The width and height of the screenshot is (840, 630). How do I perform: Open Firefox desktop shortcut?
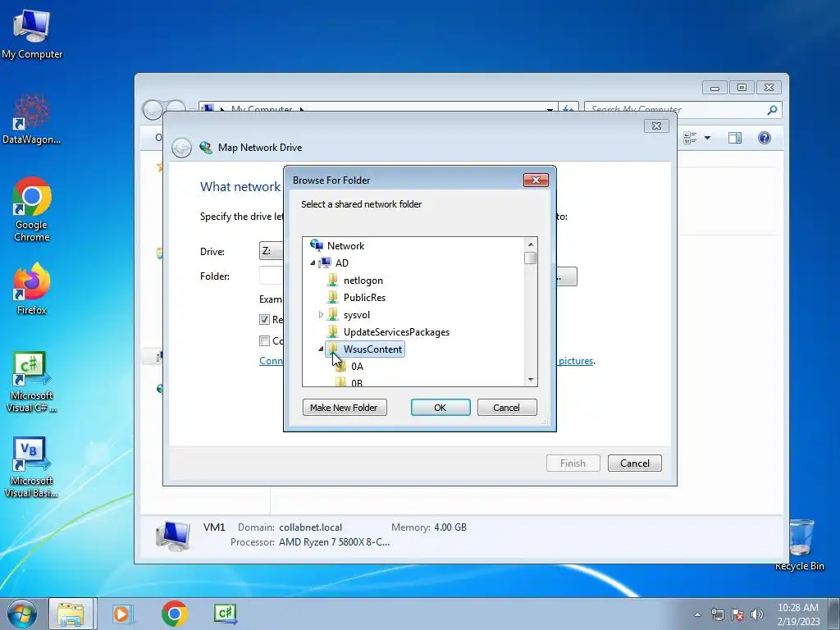click(x=32, y=289)
